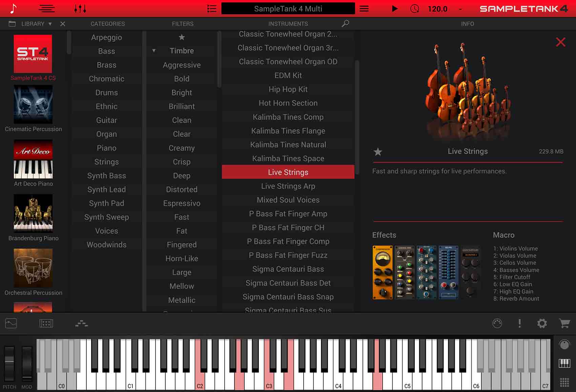Apply the Distorted timbre filter
Image resolution: width=576 pixels, height=392 pixels.
[182, 189]
